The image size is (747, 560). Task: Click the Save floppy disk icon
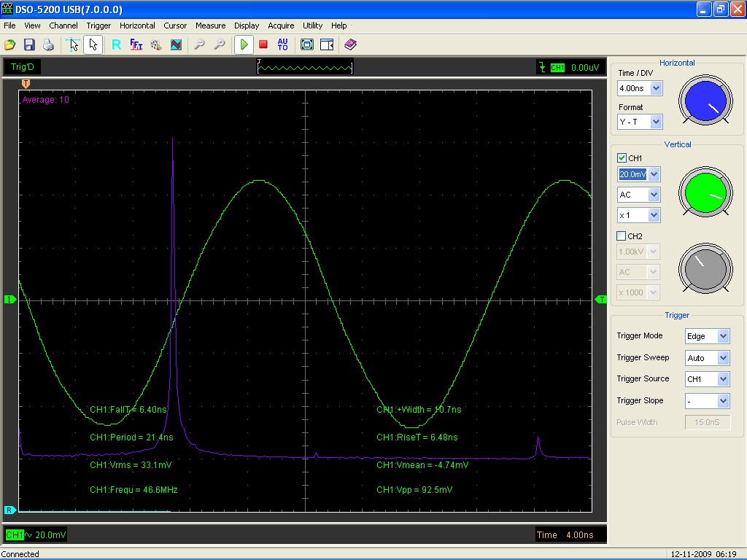tap(29, 44)
